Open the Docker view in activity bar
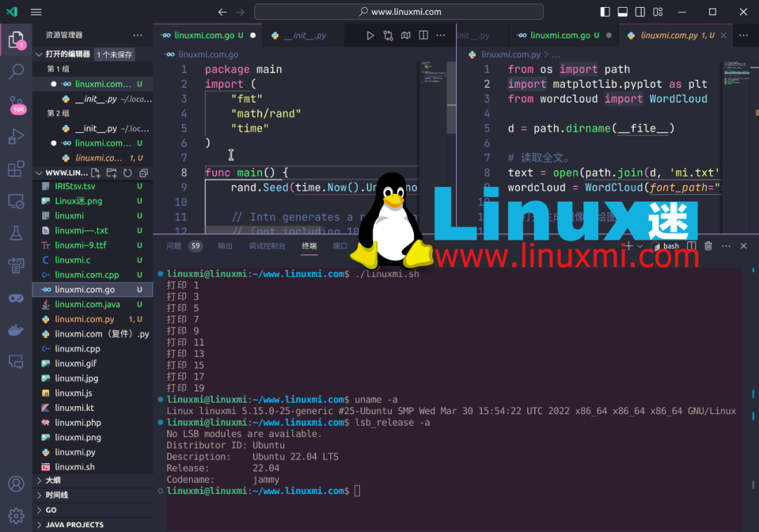Image resolution: width=759 pixels, height=532 pixels. click(x=16, y=330)
